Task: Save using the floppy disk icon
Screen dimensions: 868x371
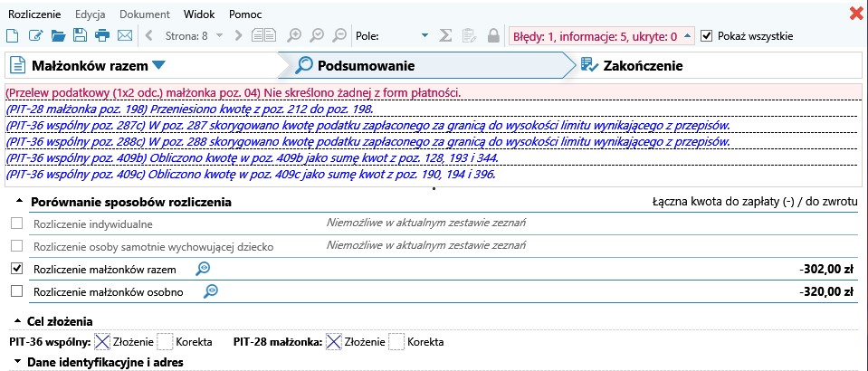Action: click(80, 36)
